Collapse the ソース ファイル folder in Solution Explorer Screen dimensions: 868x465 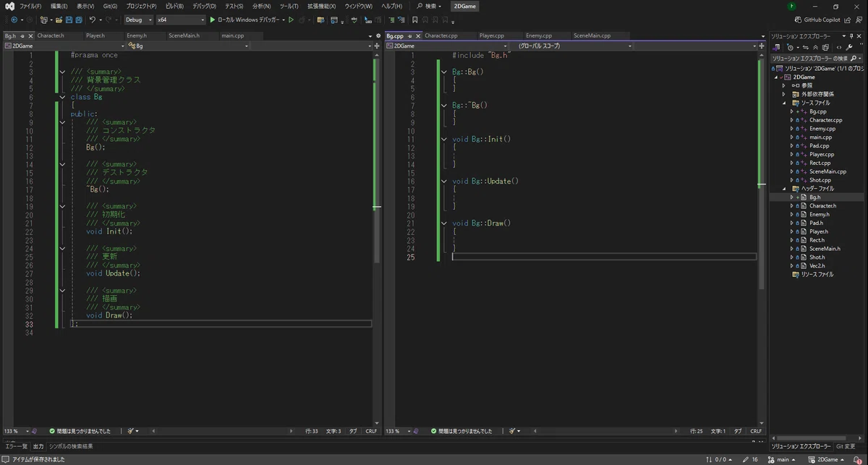tap(784, 103)
